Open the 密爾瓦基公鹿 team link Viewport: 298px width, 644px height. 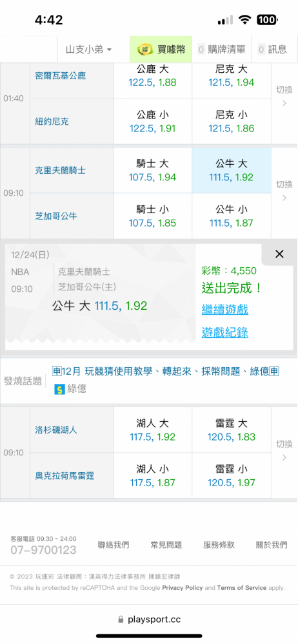[x=60, y=75]
